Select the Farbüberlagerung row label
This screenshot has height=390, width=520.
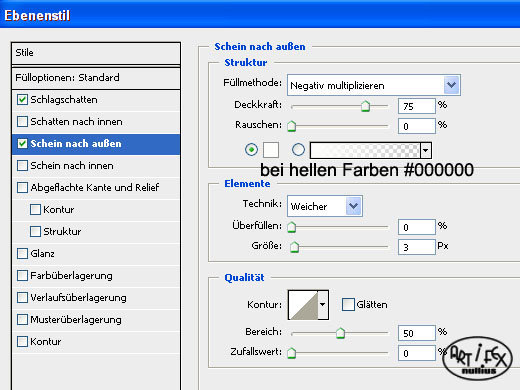click(x=71, y=276)
